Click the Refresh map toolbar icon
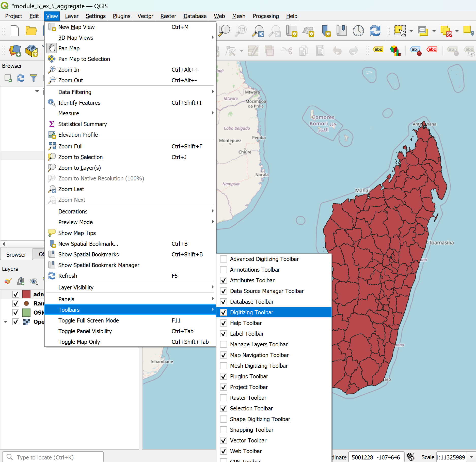This screenshot has height=462, width=476. tap(375, 31)
